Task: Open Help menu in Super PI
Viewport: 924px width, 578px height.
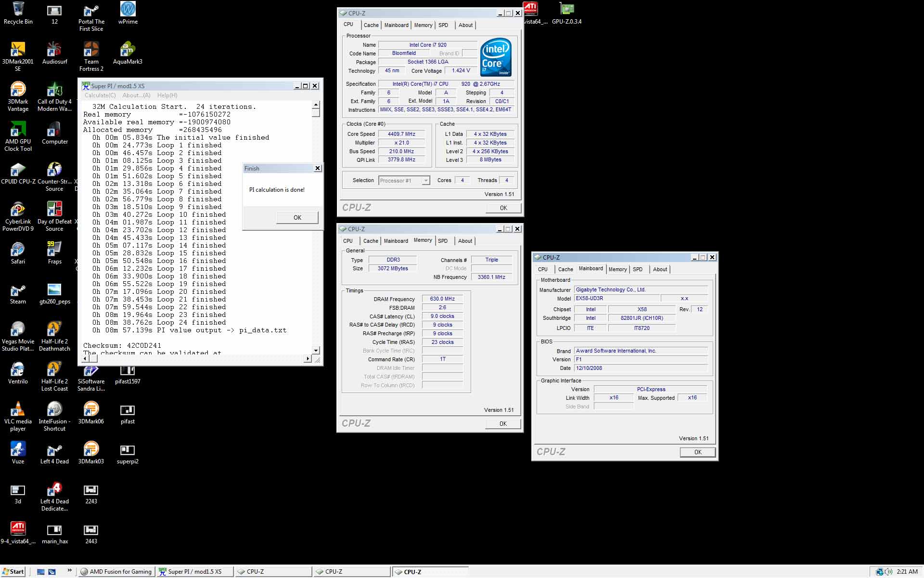Action: tap(167, 95)
